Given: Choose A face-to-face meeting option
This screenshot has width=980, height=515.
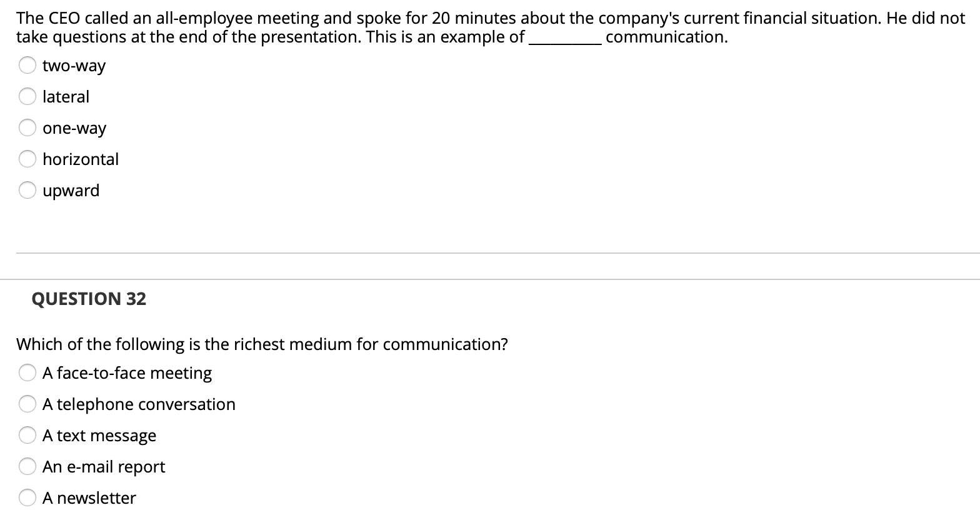Looking at the screenshot, I should (x=27, y=372).
